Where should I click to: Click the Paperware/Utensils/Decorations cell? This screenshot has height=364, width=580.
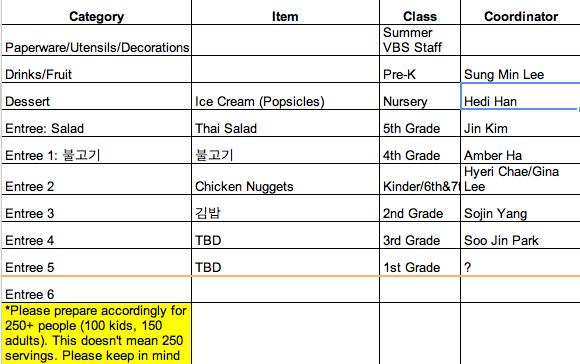click(97, 40)
